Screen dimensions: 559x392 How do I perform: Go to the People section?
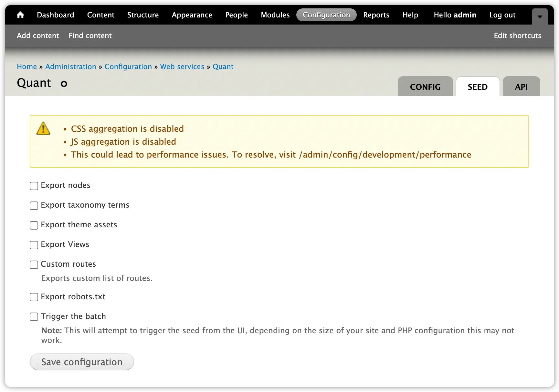tap(236, 15)
